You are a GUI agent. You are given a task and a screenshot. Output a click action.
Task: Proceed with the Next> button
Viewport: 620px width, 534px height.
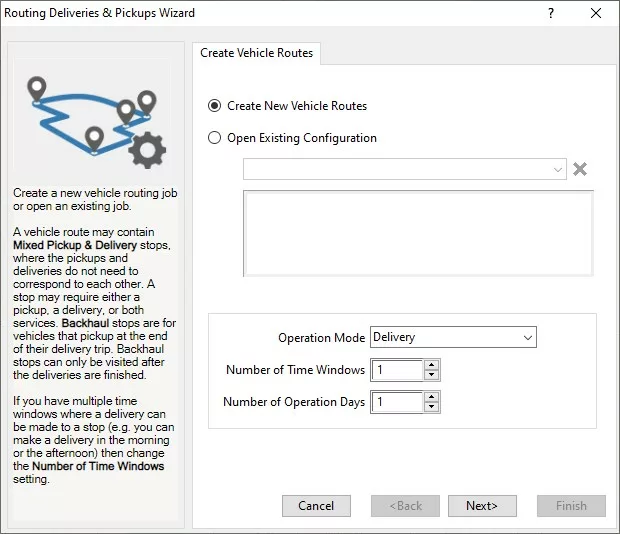coord(482,506)
